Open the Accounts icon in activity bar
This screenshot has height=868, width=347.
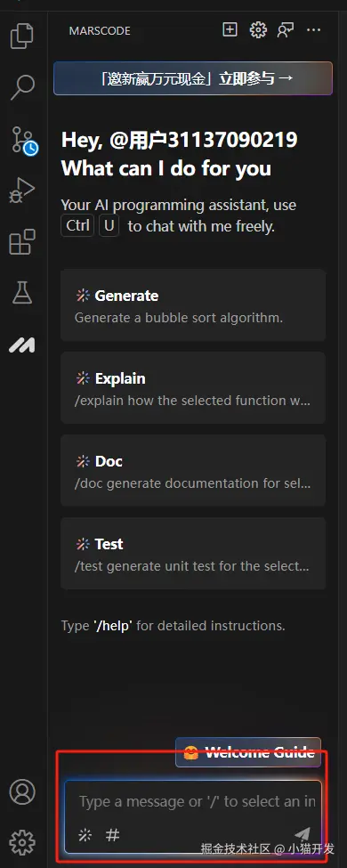pyautogui.click(x=22, y=792)
